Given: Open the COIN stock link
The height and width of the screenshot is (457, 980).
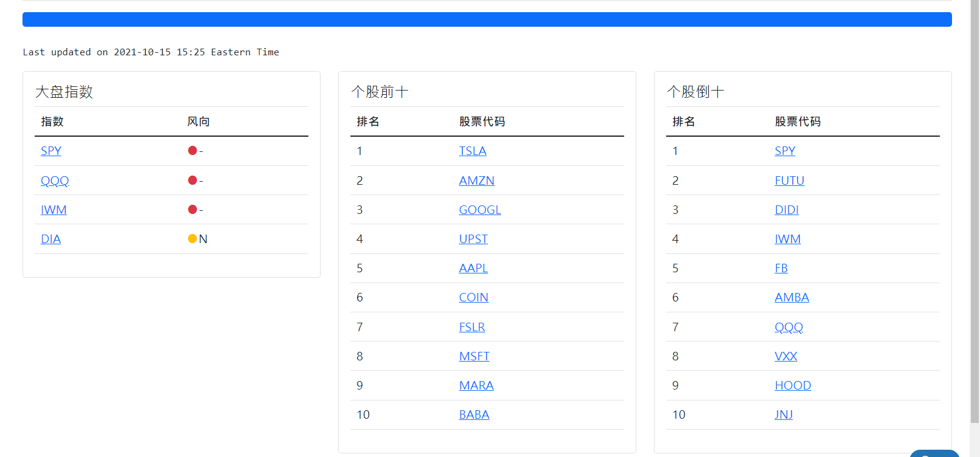Looking at the screenshot, I should (473, 297).
